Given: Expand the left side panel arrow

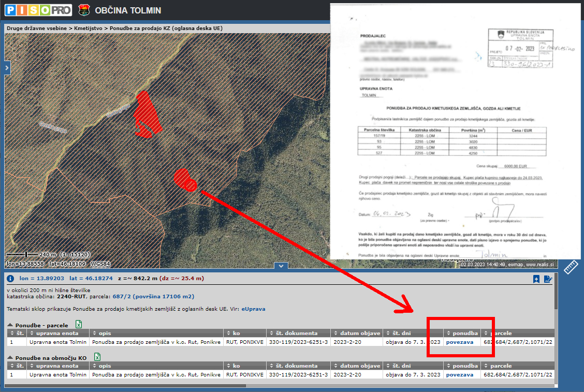Looking at the screenshot, I should [x=7, y=68].
